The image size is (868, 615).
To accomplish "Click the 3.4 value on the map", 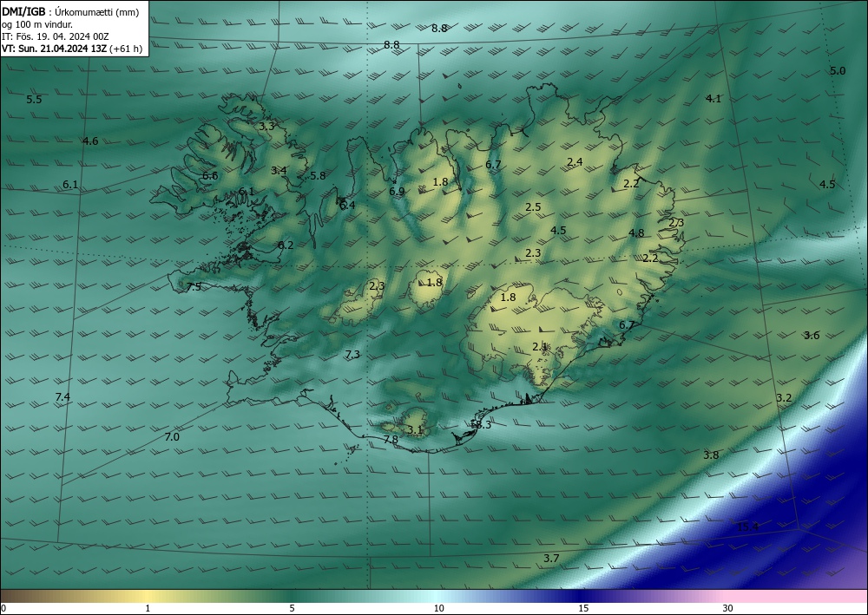I will 279,170.
